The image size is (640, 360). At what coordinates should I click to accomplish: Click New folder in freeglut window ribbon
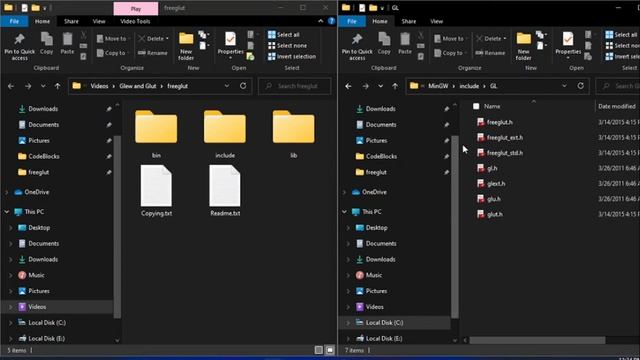coord(186,47)
